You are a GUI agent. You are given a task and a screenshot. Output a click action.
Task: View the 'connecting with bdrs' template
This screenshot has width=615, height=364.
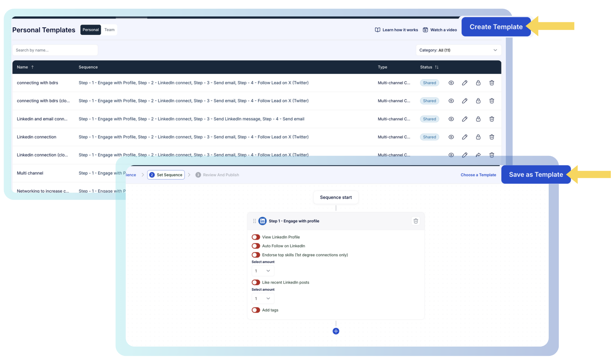[451, 83]
